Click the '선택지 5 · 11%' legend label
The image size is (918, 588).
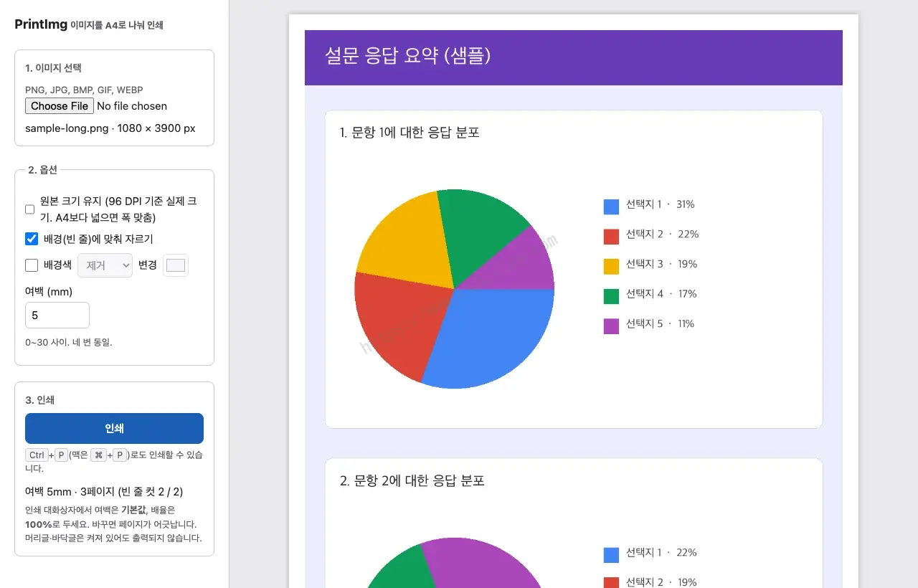(x=660, y=324)
